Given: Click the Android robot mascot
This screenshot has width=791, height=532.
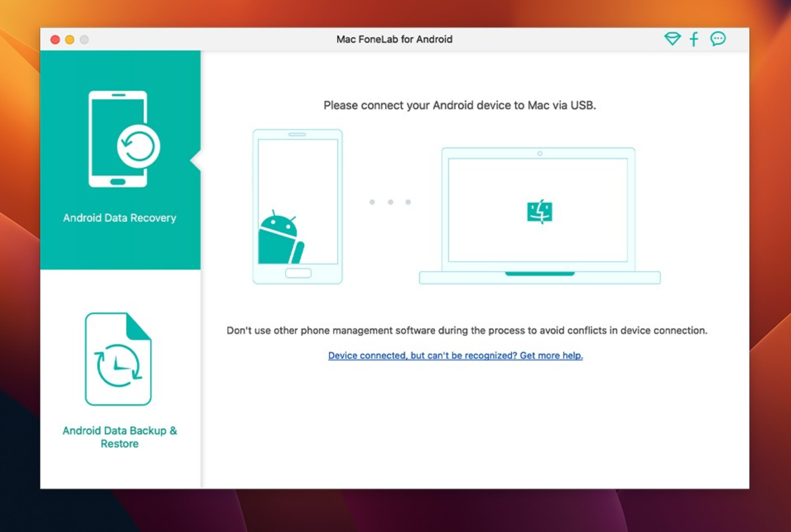Looking at the screenshot, I should tap(281, 237).
